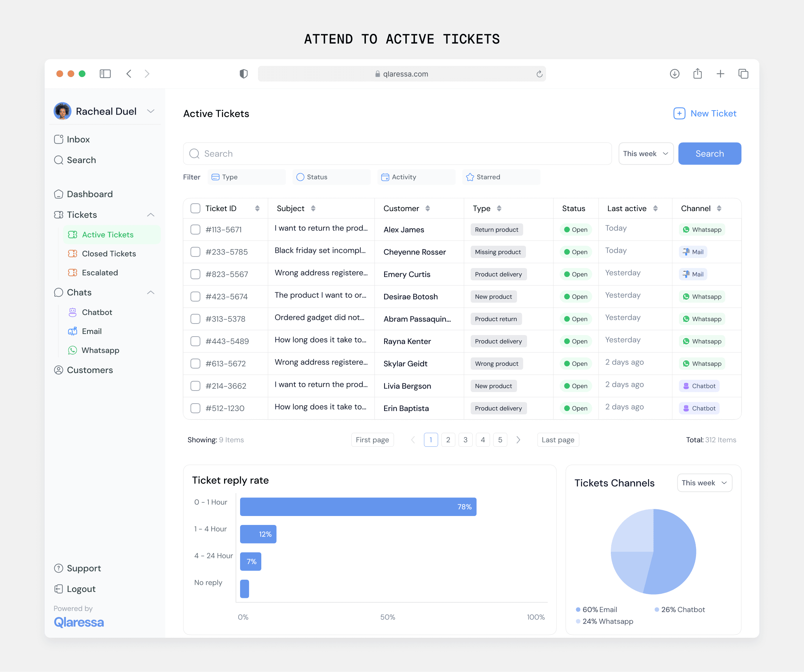Image resolution: width=804 pixels, height=672 pixels.
Task: Go to page 3 in pagination
Action: tap(465, 440)
